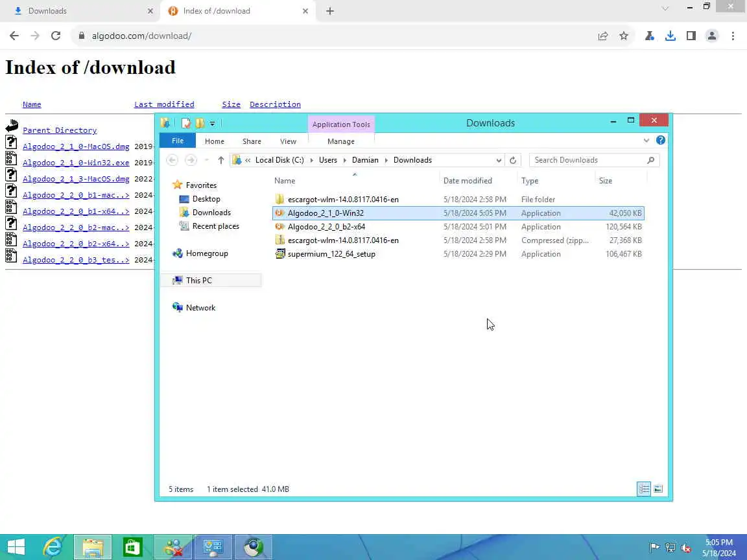The width and height of the screenshot is (747, 560).
Task: Switch Explorer to Details view icon
Action: (644, 489)
